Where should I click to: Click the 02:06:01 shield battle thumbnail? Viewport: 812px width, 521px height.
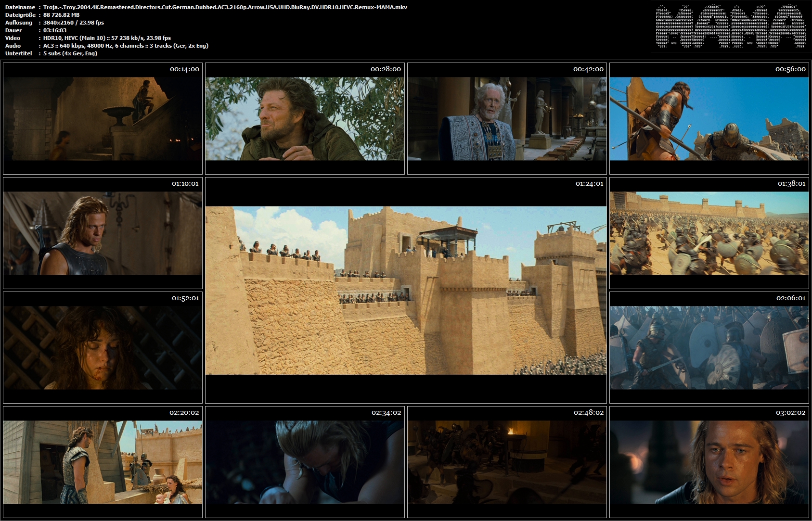[709, 347]
